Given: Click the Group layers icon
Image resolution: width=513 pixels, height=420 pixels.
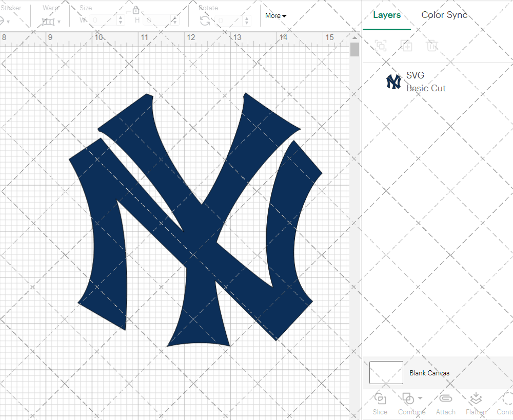Looking at the screenshot, I should tap(381, 46).
